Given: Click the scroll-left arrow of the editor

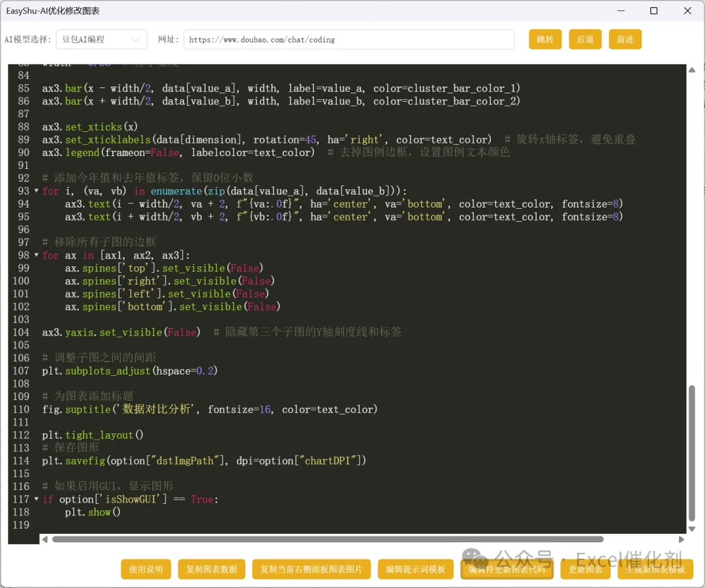Looking at the screenshot, I should [x=44, y=539].
